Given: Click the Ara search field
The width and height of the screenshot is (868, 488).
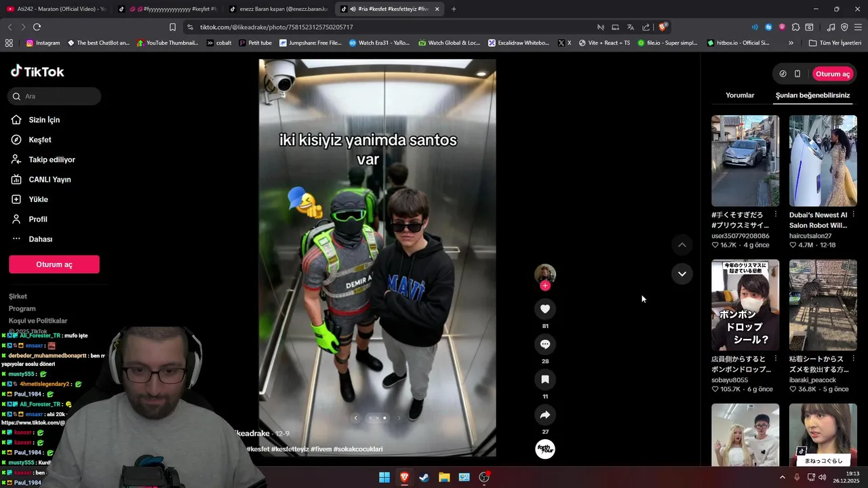Looking at the screenshot, I should pos(55,96).
